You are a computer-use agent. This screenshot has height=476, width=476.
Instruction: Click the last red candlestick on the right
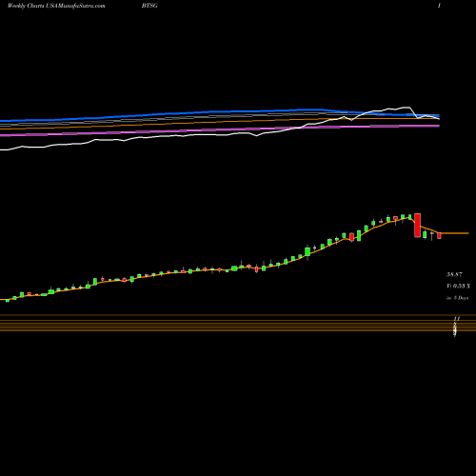[439, 235]
